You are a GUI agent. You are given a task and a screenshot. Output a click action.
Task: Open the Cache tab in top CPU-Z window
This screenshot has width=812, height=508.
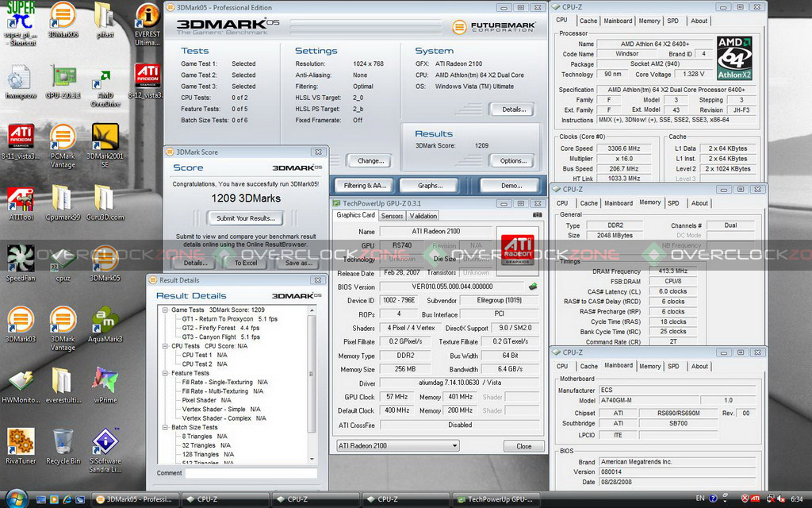click(588, 21)
